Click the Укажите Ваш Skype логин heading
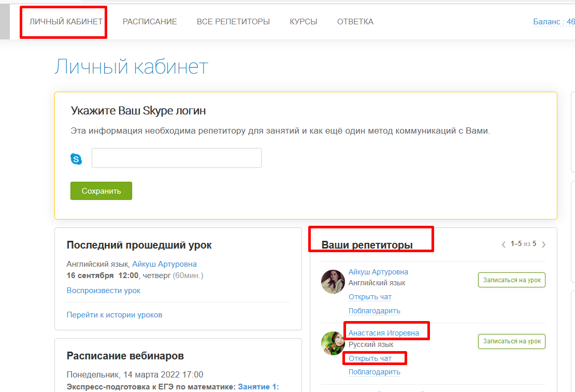Image resolution: width=575 pixels, height=392 pixels. click(x=138, y=110)
